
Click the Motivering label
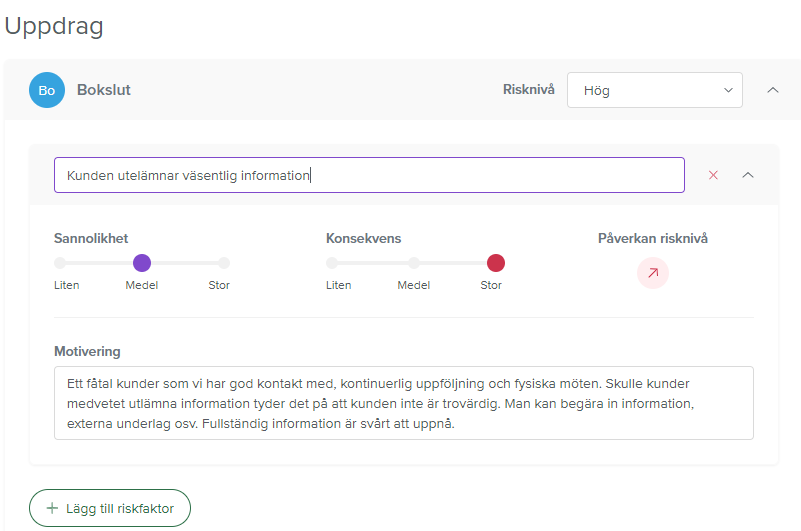coord(87,351)
